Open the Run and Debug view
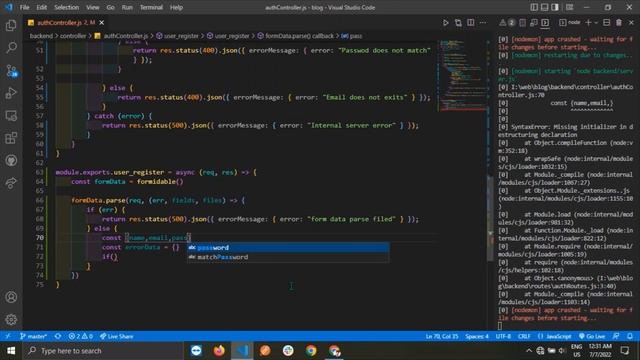Screen dimensions: 640x360 click(11, 93)
